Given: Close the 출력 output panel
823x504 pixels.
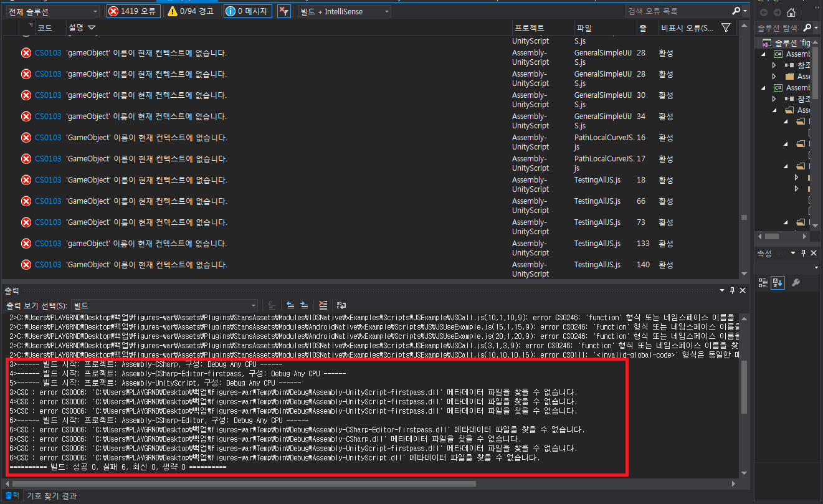Looking at the screenshot, I should tap(743, 291).
